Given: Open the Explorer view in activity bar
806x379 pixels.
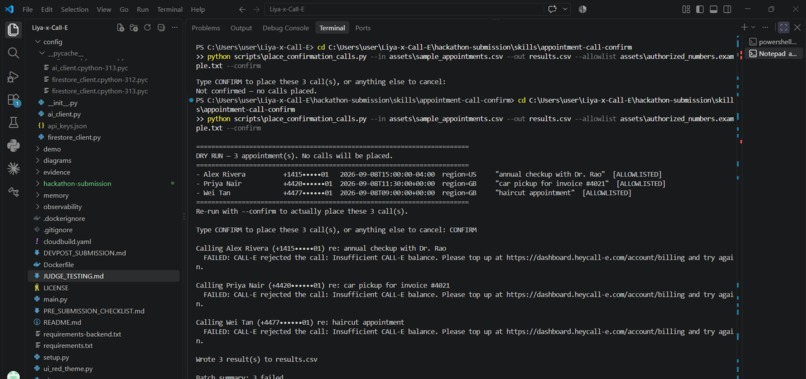Looking at the screenshot, I should pos(13,30).
